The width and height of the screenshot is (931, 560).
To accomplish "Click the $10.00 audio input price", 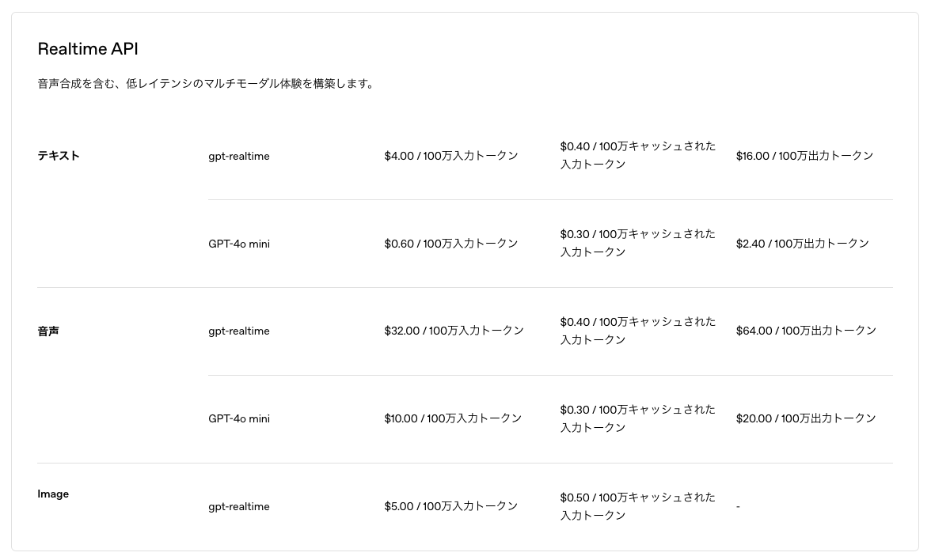I will 453,418.
